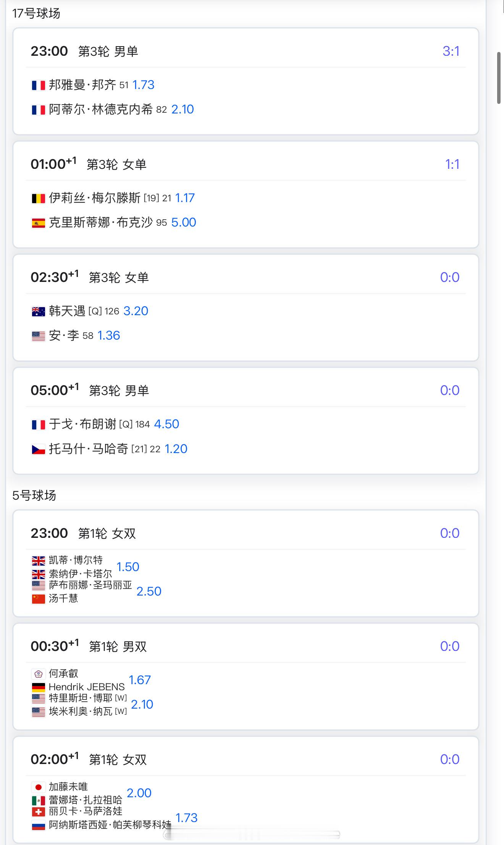Click the Australian flag beside 韩天遇

click(x=38, y=311)
